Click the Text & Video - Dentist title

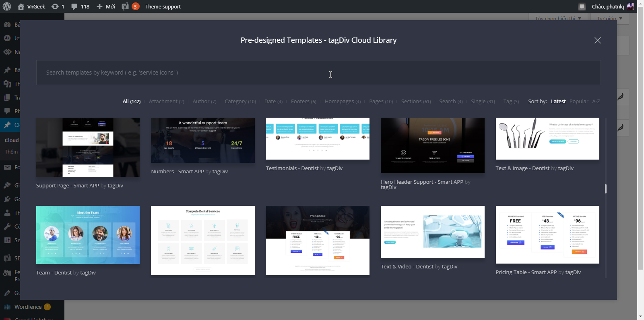(x=407, y=267)
